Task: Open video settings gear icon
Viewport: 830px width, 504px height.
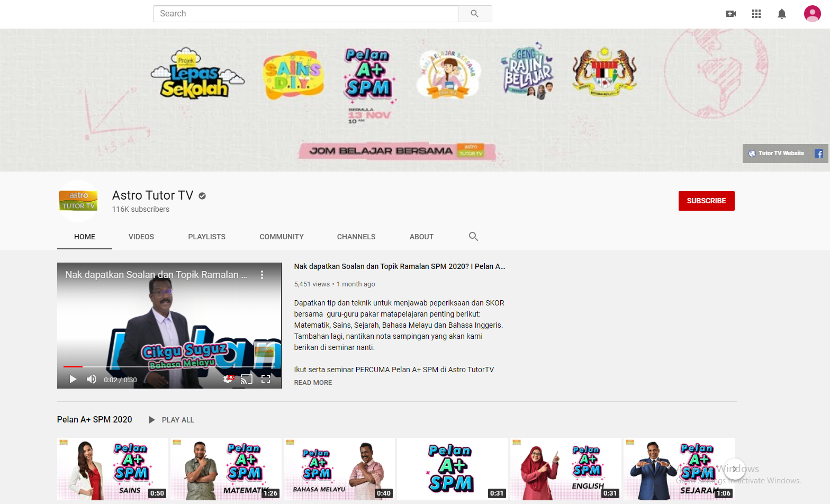Action: coord(228,379)
